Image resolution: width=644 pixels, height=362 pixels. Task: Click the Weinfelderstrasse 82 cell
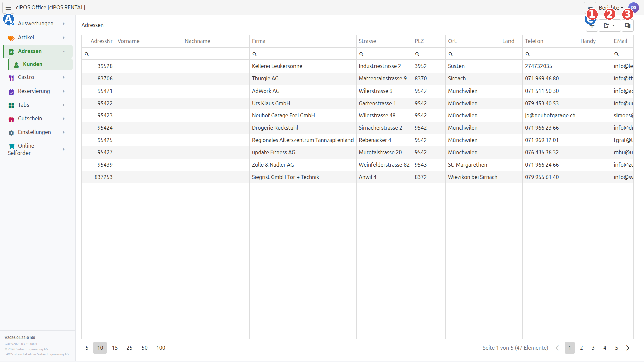(384, 165)
